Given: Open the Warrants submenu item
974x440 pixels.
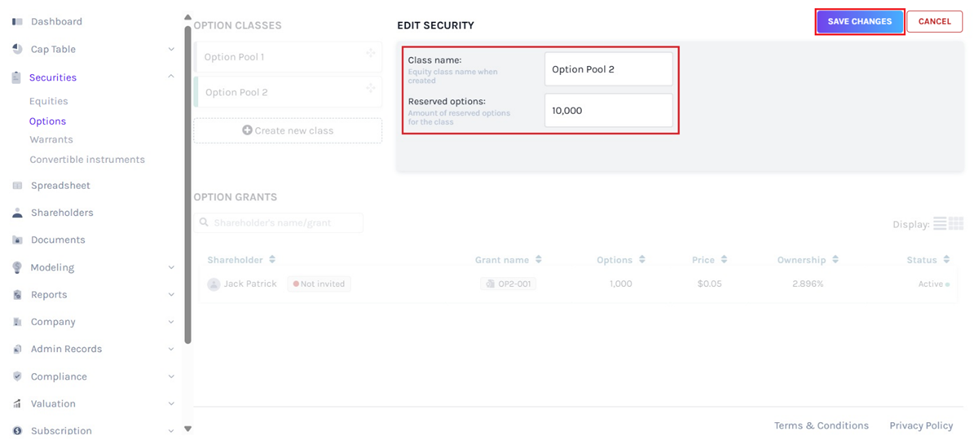Looking at the screenshot, I should click(51, 140).
